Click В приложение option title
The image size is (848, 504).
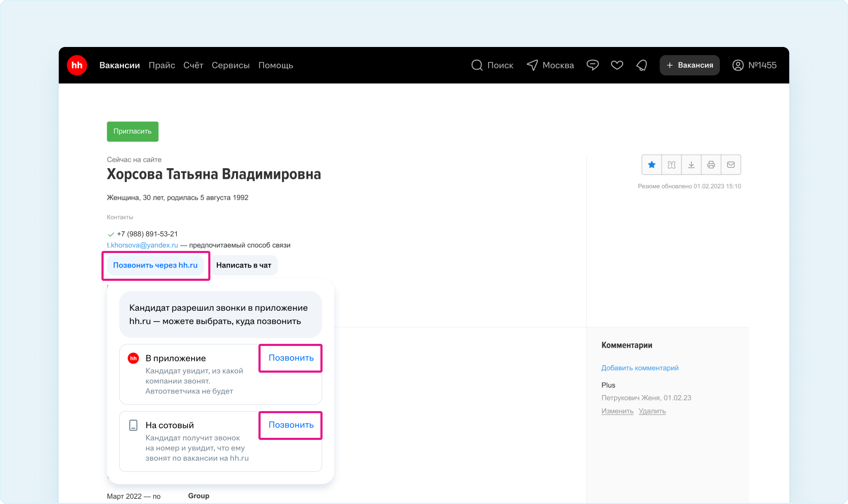(176, 358)
